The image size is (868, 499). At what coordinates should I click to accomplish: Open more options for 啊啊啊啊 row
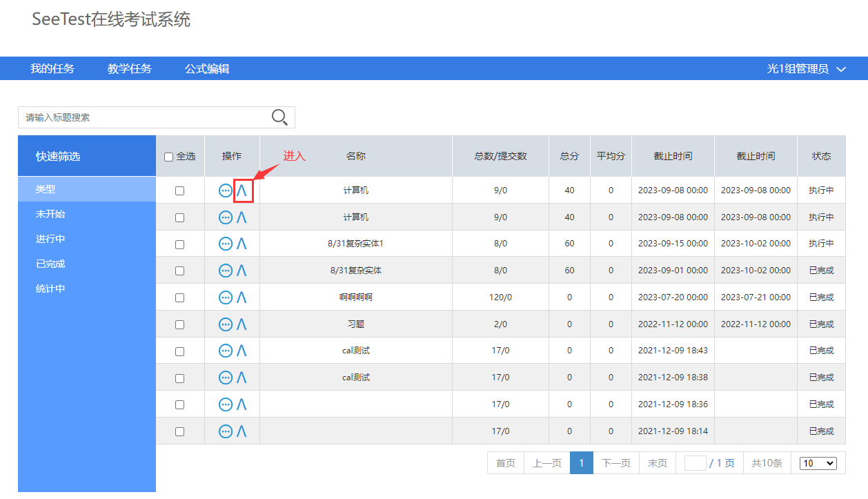pyautogui.click(x=226, y=297)
